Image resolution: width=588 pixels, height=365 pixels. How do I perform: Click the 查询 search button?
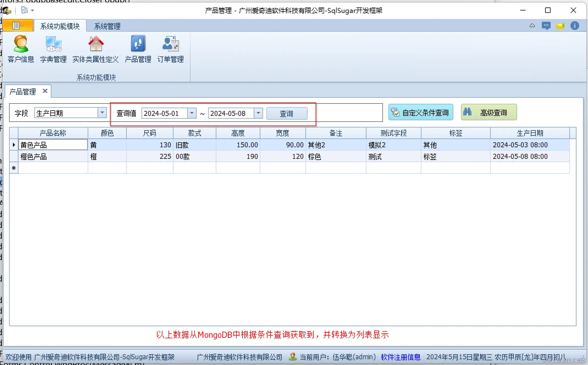[x=287, y=113]
